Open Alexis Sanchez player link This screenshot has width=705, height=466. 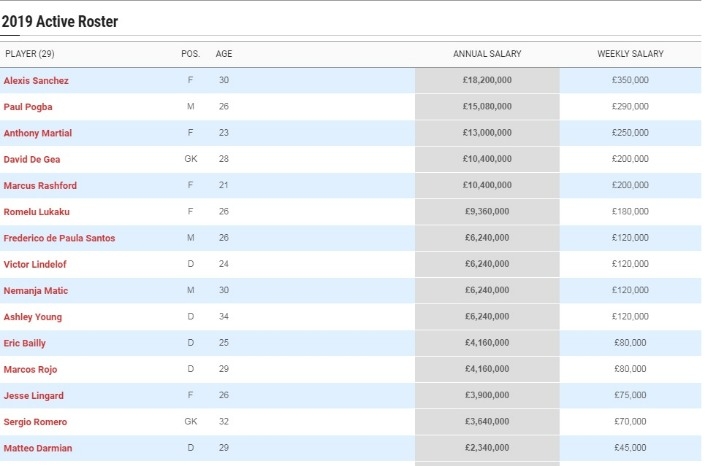point(36,80)
